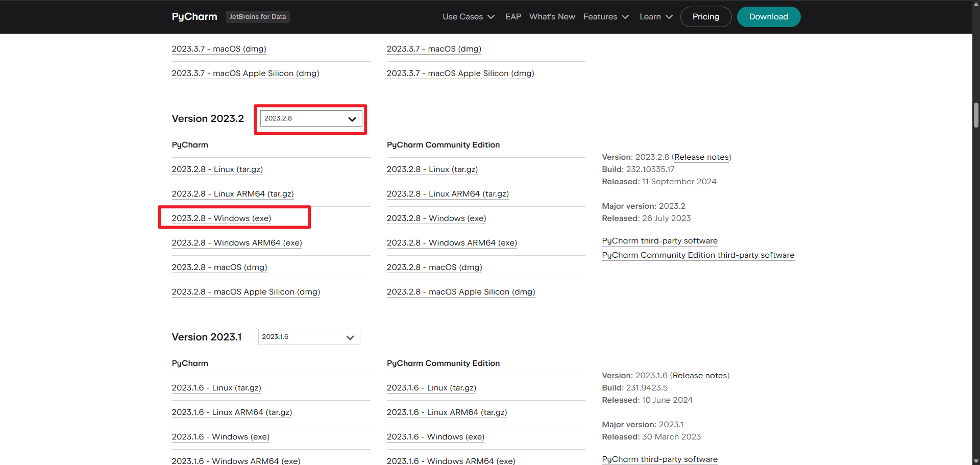
Task: Download Community 2023.1.6 Windows (exe)
Action: click(x=435, y=437)
